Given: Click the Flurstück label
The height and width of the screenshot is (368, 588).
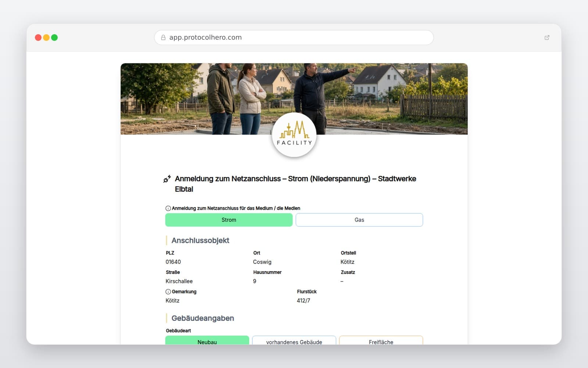Looking at the screenshot, I should pyautogui.click(x=306, y=292).
